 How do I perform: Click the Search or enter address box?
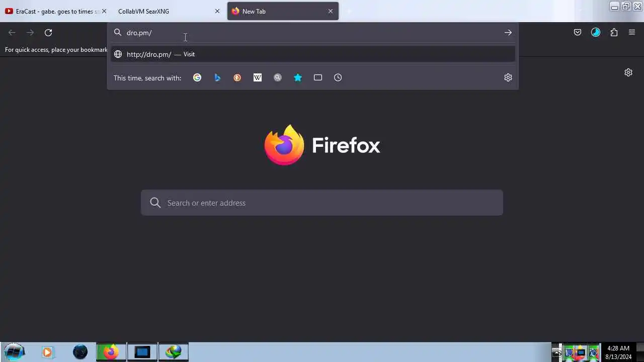(322, 203)
